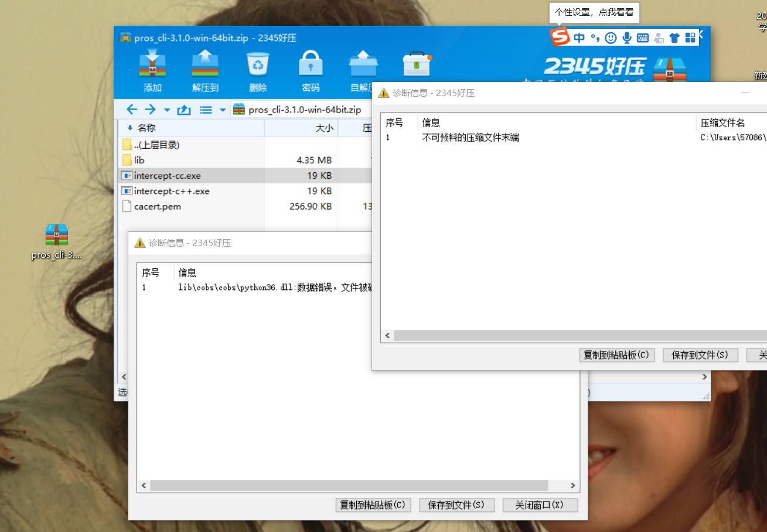Click the 压缩文件名 column header
767x532 pixels.
[723, 122]
